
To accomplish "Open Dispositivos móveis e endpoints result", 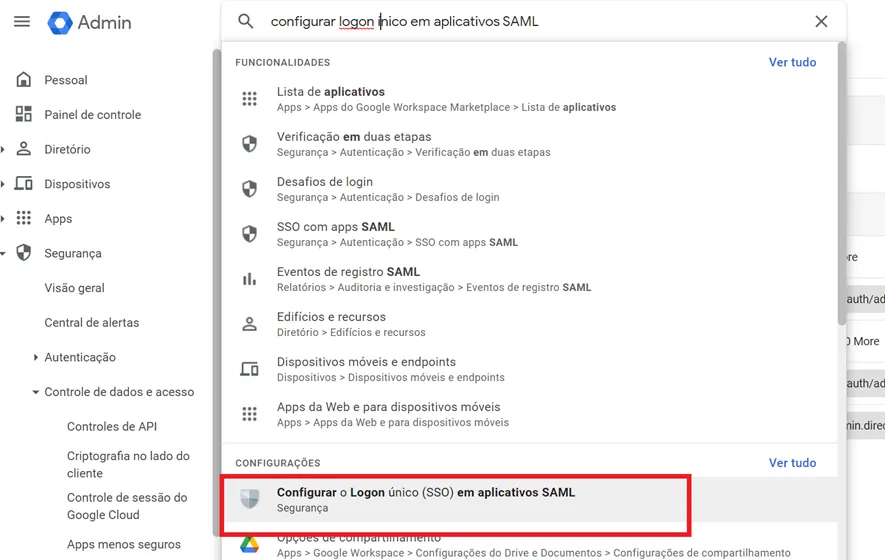I will 529,369.
